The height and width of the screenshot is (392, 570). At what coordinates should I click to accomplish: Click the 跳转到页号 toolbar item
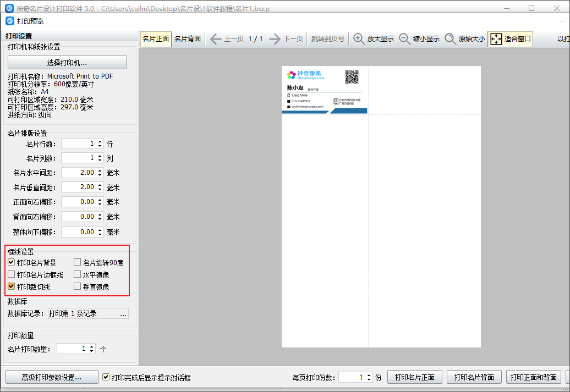(328, 39)
